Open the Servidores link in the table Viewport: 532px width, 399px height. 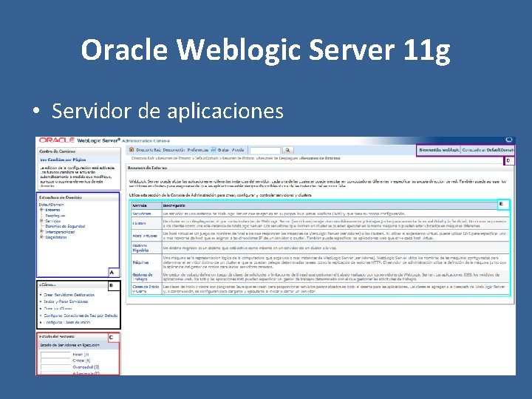coord(142,214)
